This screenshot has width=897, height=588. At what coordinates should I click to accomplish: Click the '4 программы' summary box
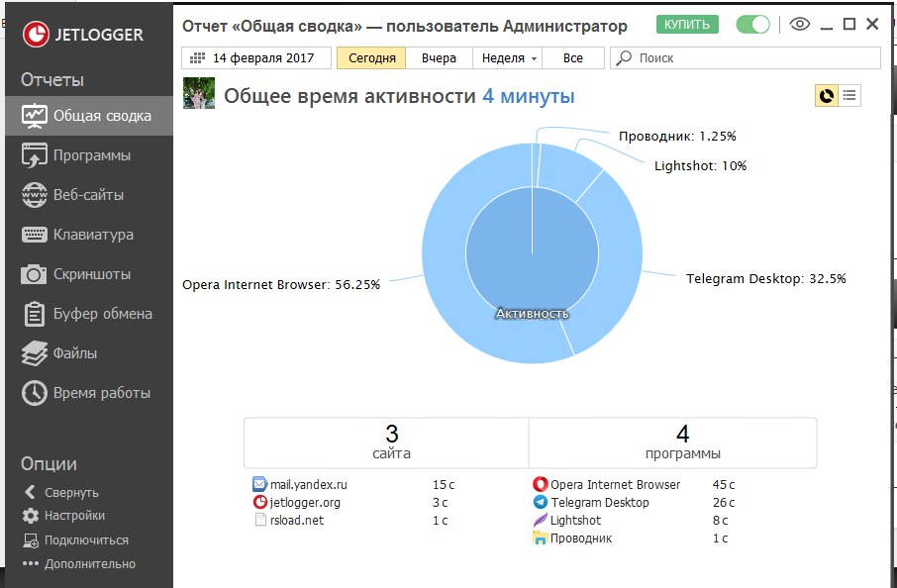coord(673,442)
